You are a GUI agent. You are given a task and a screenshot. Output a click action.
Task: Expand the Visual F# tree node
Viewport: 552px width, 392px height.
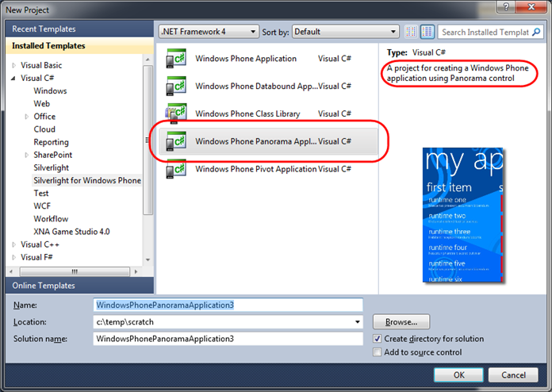pyautogui.click(x=13, y=257)
